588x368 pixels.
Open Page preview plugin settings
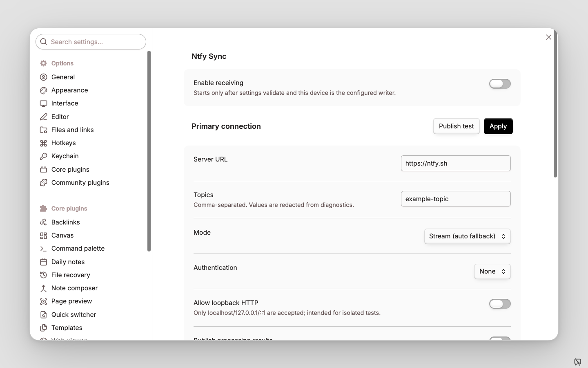[x=91, y=301]
